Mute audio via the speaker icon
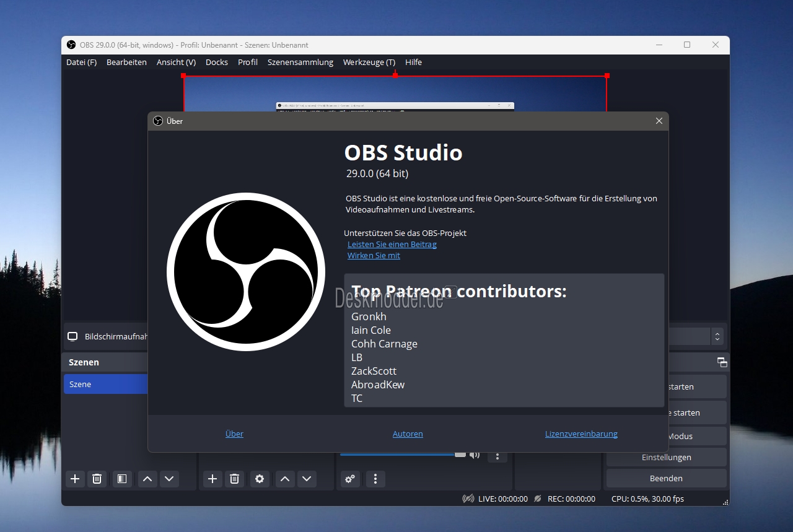The image size is (793, 532). 475,455
